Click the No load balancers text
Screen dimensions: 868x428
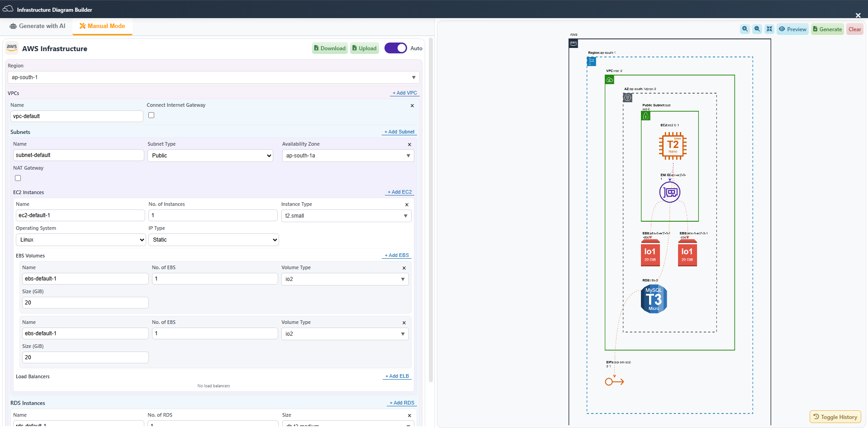[x=213, y=386]
